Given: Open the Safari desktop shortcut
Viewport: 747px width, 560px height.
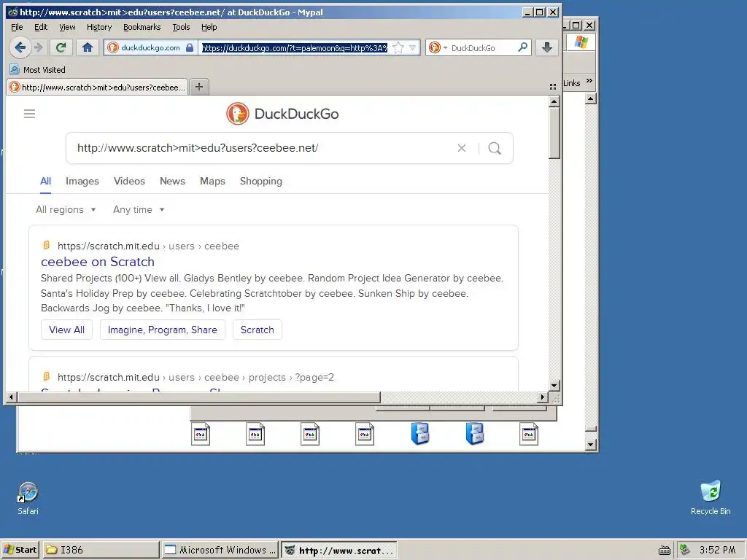Looking at the screenshot, I should point(28,498).
